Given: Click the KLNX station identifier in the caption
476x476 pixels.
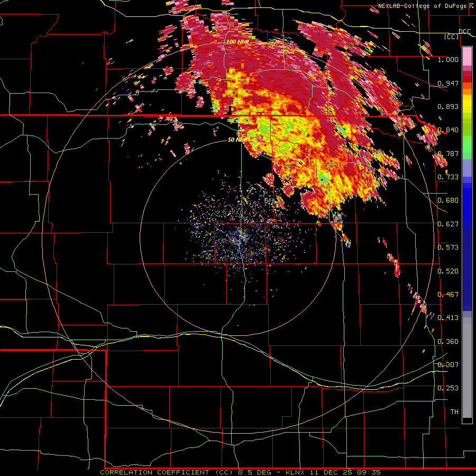Looking at the screenshot, I should [295, 472].
